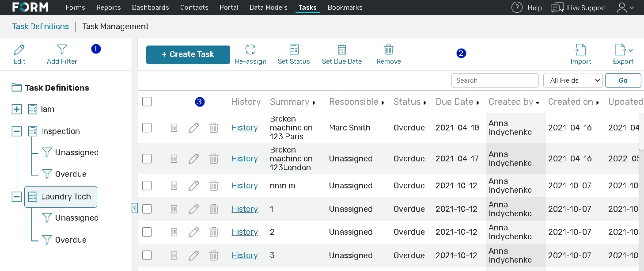The image size is (644, 271).
Task: Click the Edit pencil icon in sidebar
Action: click(x=19, y=50)
